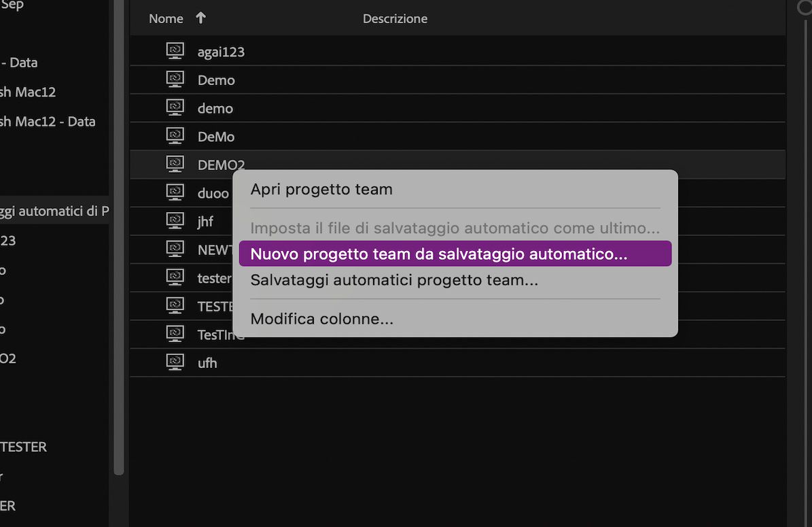The width and height of the screenshot is (812, 527).
Task: Click the DEMO2 project icon
Action: point(175,164)
